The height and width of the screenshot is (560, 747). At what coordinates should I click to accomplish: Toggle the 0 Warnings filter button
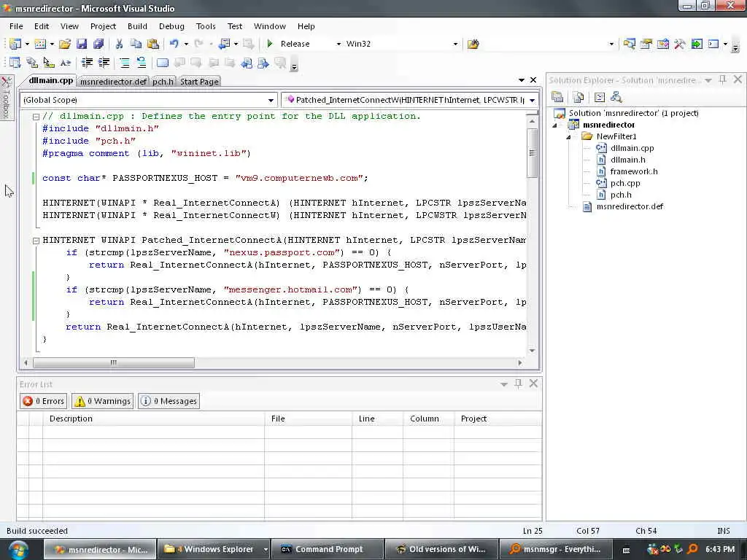pos(102,401)
